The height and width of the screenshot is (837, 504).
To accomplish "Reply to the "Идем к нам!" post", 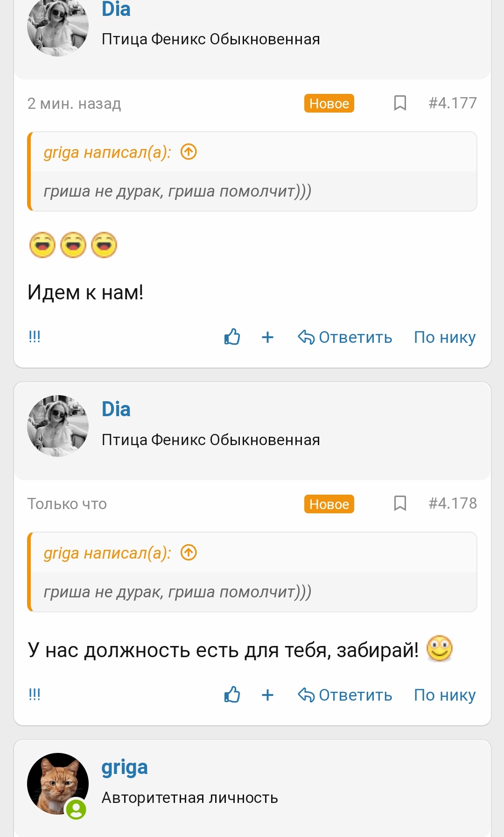I will point(345,337).
